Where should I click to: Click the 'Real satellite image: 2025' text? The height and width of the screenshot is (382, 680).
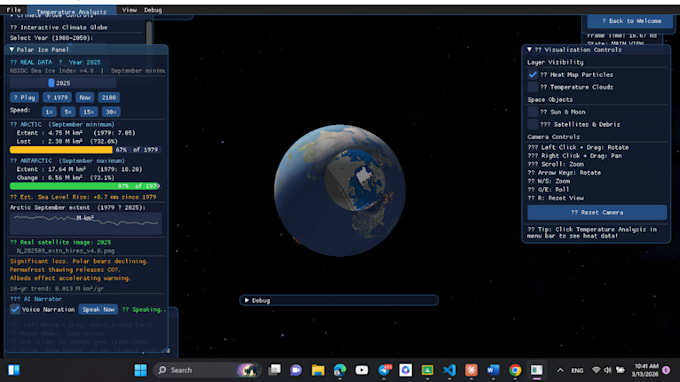pyautogui.click(x=60, y=242)
